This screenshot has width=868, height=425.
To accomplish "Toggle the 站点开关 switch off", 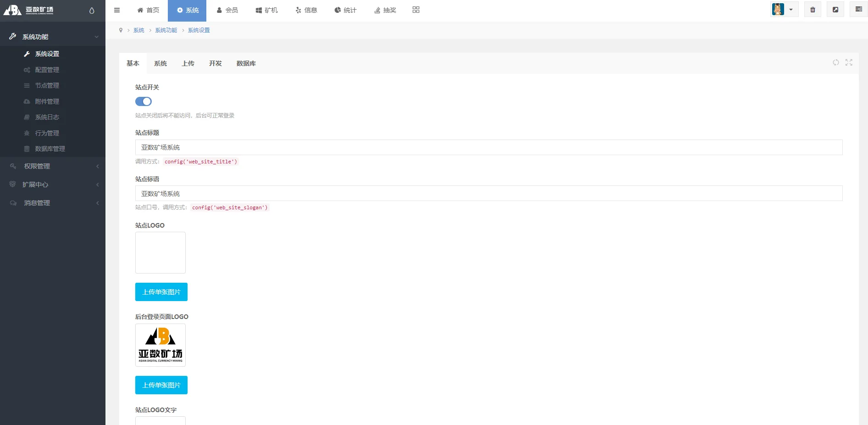I will coord(144,101).
